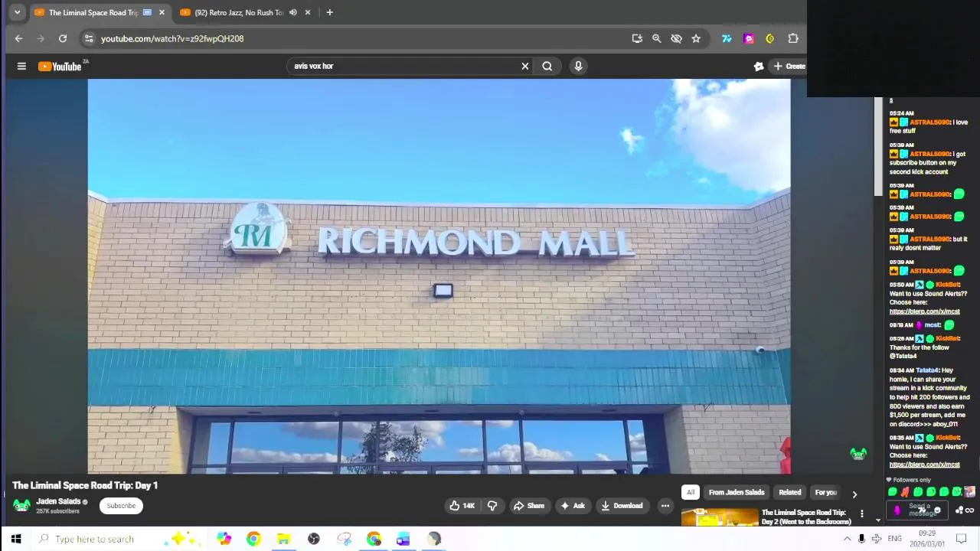Select the 'Related' filter chip

[789, 493]
